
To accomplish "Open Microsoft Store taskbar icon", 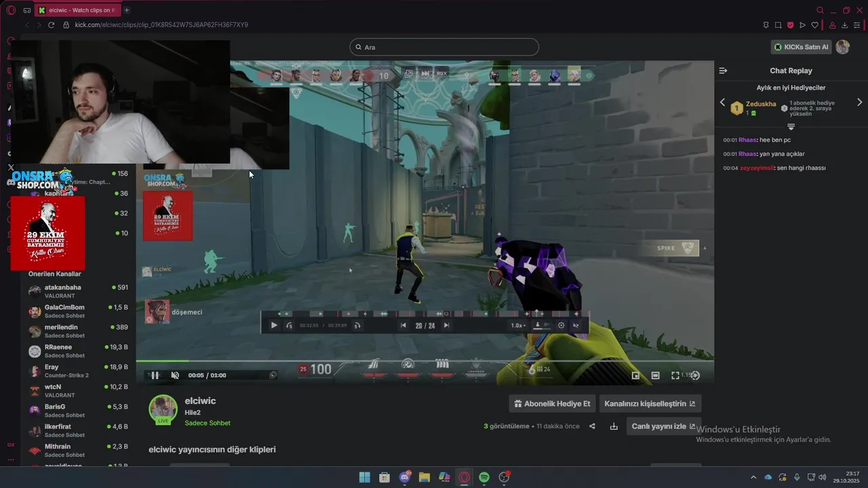I will 384,477.
